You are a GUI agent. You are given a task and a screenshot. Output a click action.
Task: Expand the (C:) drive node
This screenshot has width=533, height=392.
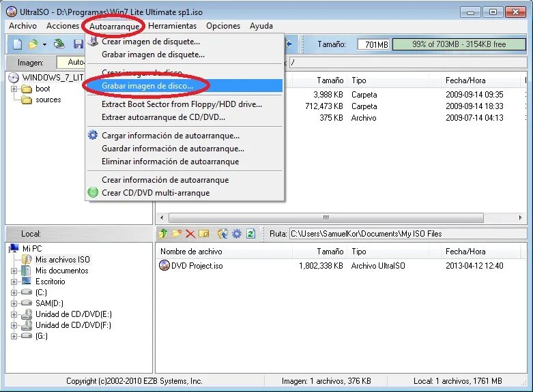click(x=14, y=292)
